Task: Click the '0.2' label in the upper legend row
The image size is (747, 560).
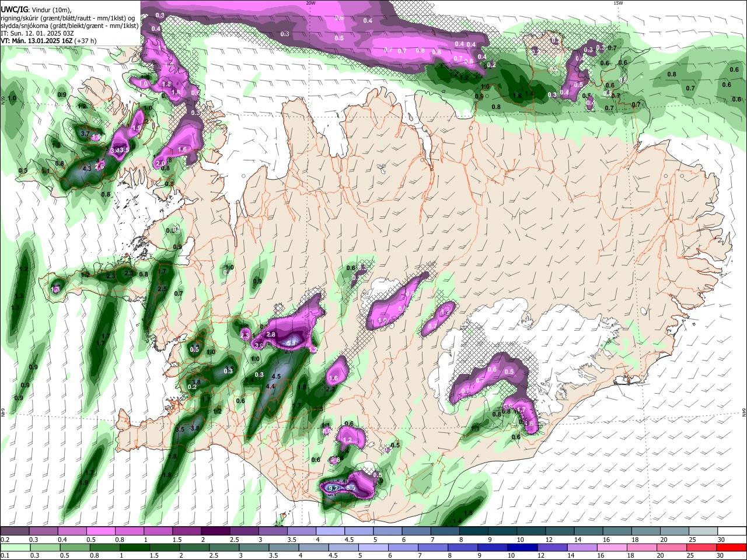Action: (x=5, y=540)
